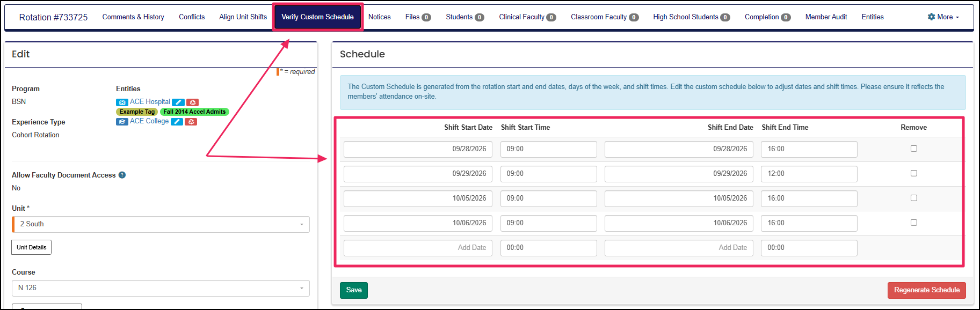
Task: Open the ACE College link
Action: click(x=149, y=121)
